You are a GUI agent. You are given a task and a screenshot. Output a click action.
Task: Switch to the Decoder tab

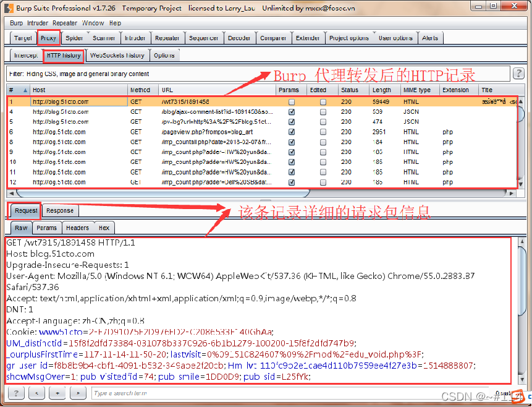tap(239, 38)
